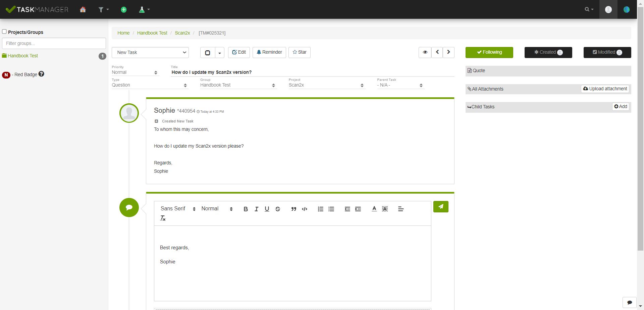Open the Quote panel
Image resolution: width=644 pixels, height=310 pixels.
tap(548, 71)
